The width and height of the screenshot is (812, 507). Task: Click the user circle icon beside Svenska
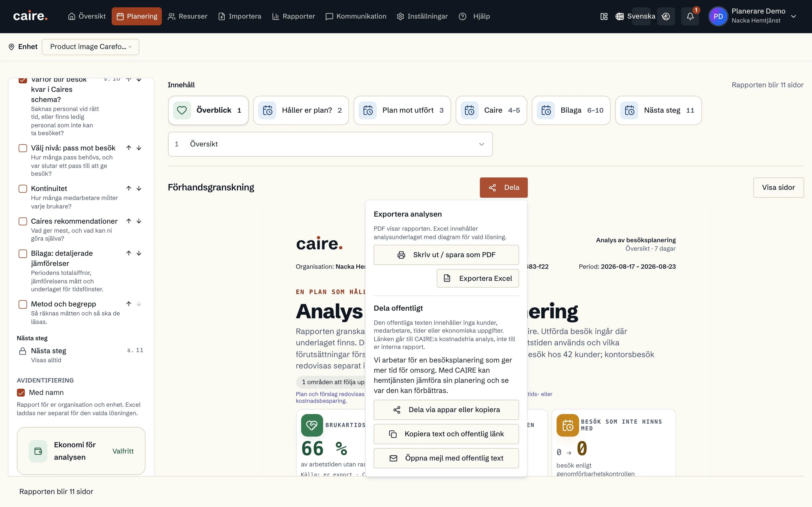(666, 16)
